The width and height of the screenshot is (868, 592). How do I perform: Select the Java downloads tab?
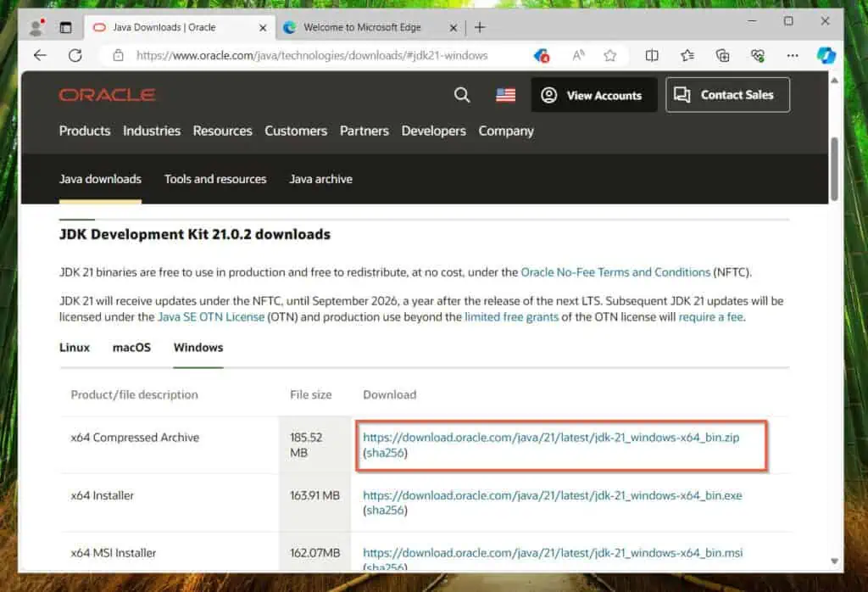[100, 180]
